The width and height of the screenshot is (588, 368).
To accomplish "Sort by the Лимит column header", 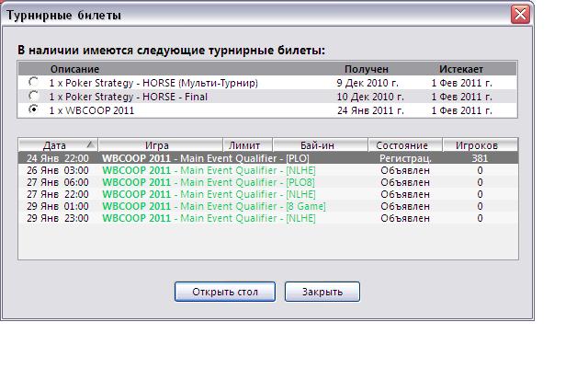I will [248, 145].
